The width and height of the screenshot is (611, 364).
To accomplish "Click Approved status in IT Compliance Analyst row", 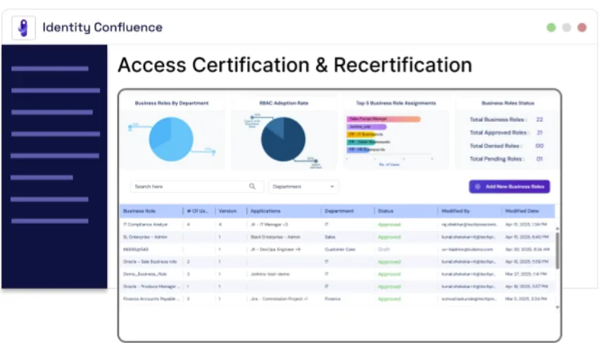I will click(x=389, y=225).
